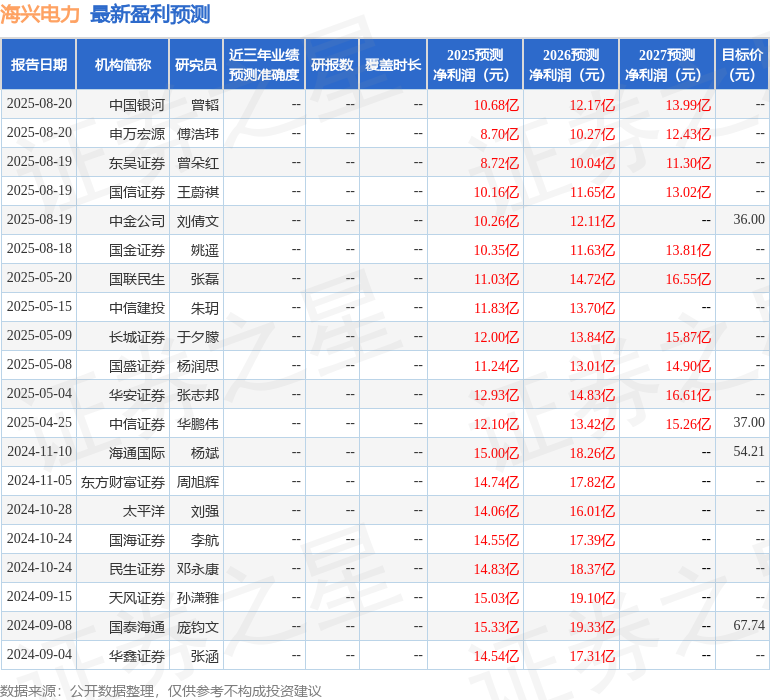Click institution 国金证券
This screenshot has width=770, height=700.
coord(137,250)
